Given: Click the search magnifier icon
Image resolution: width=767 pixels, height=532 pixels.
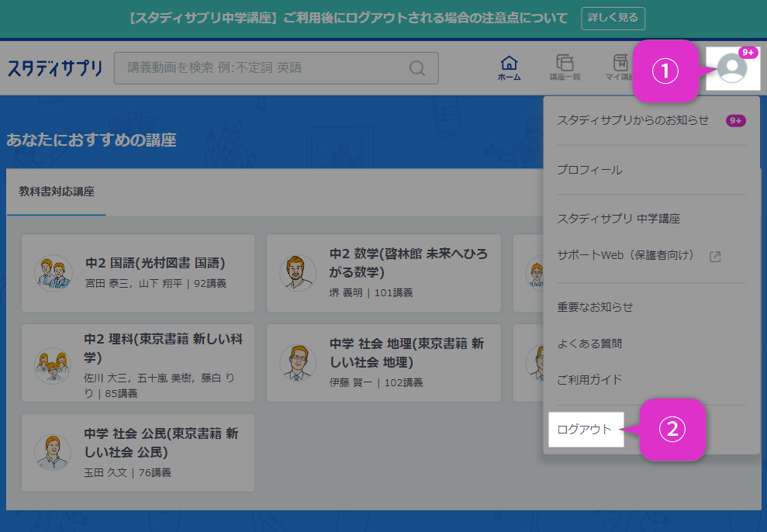Looking at the screenshot, I should point(417,68).
